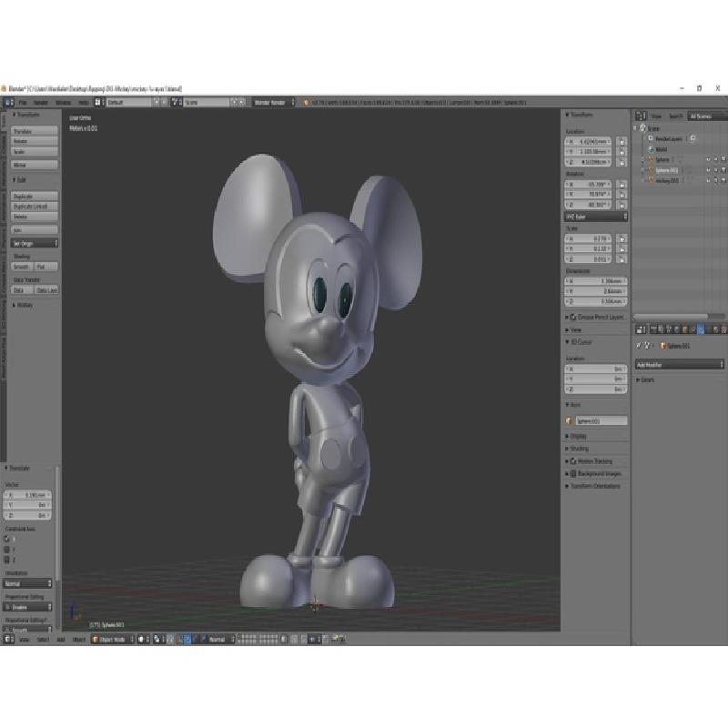Expand the History panel in tool shelf
728x728 pixels.
click(25, 305)
